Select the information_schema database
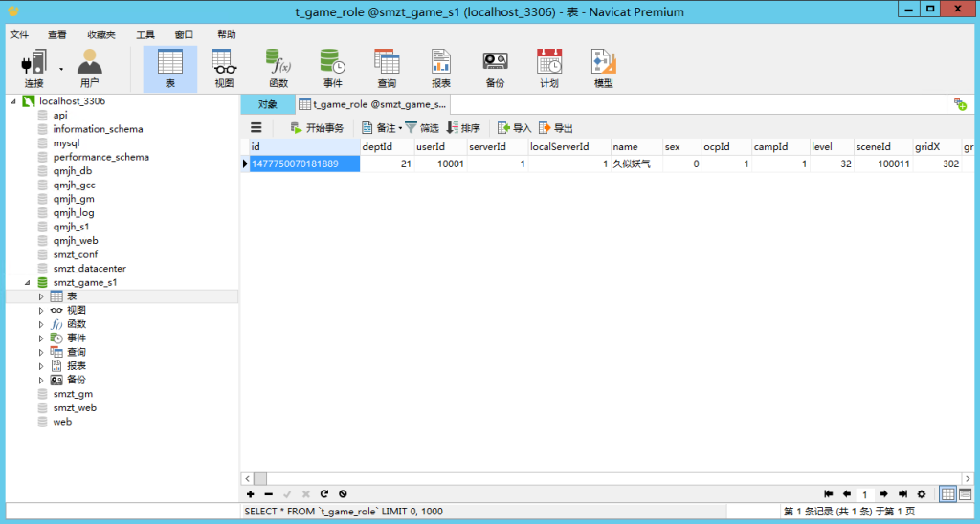The width and height of the screenshot is (980, 524). 99,129
